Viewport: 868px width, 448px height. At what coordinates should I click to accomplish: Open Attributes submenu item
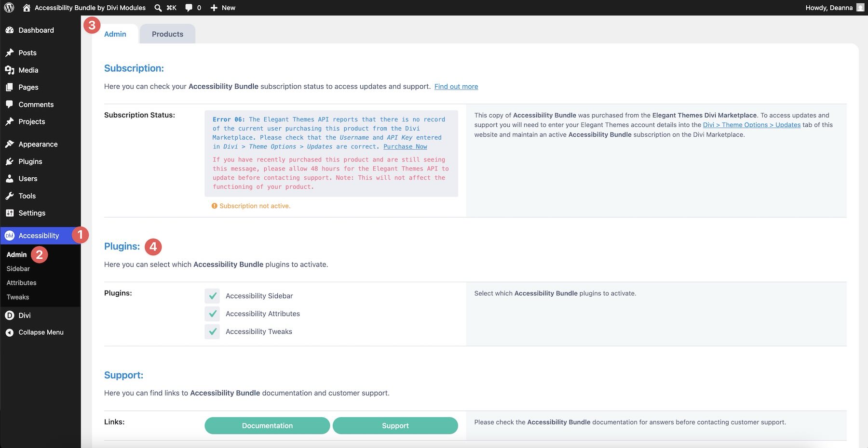22,283
